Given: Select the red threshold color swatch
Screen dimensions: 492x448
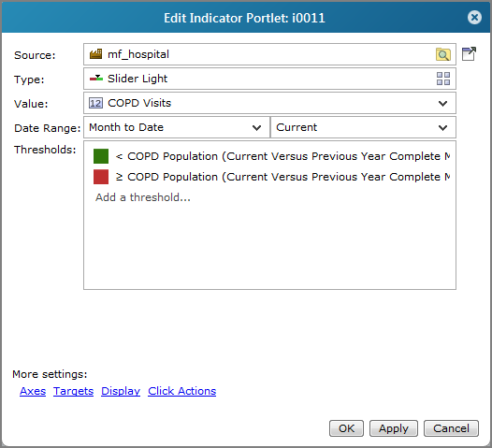Looking at the screenshot, I should pos(101,177).
